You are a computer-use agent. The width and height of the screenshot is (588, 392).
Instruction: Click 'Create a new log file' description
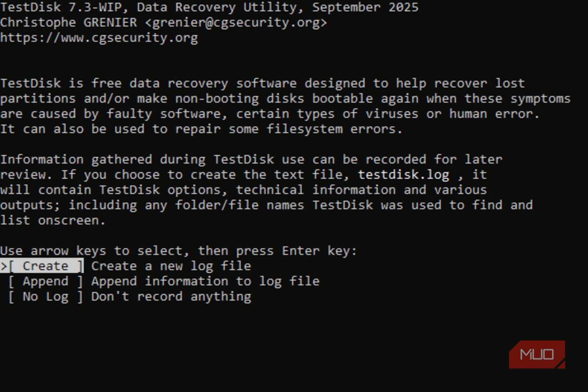[170, 265]
